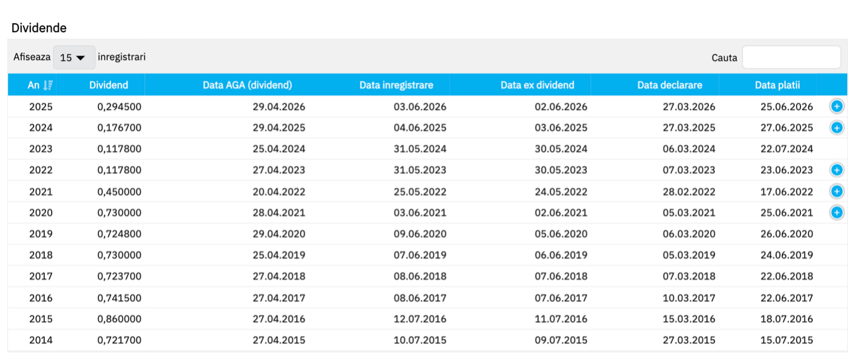Select the 2018 year cell
This screenshot has width=868, height=354.
(x=41, y=255)
